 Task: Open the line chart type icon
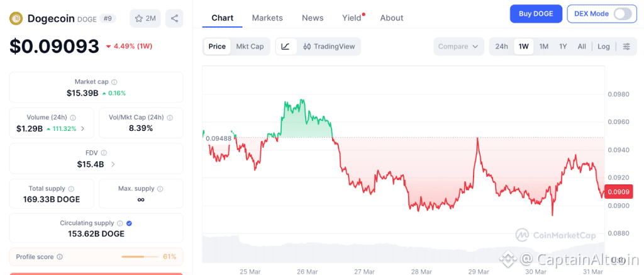(x=286, y=47)
